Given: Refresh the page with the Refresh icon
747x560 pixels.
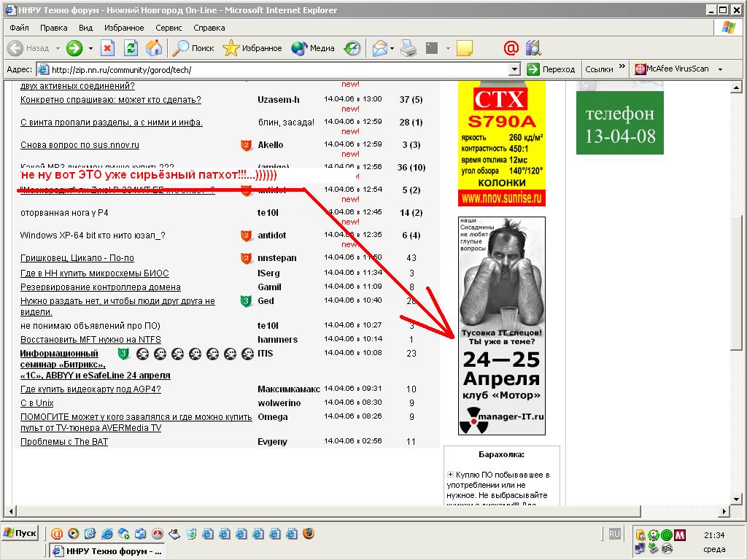Looking at the screenshot, I should (131, 48).
